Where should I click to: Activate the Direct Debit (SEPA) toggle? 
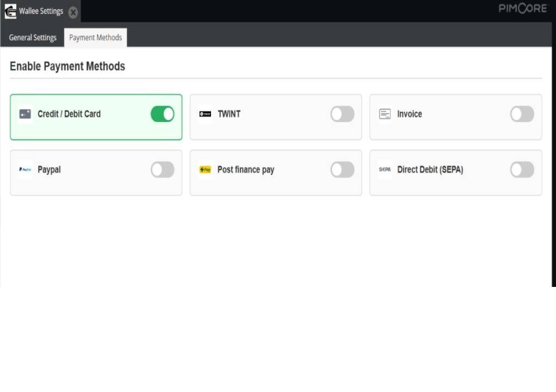[x=522, y=170]
